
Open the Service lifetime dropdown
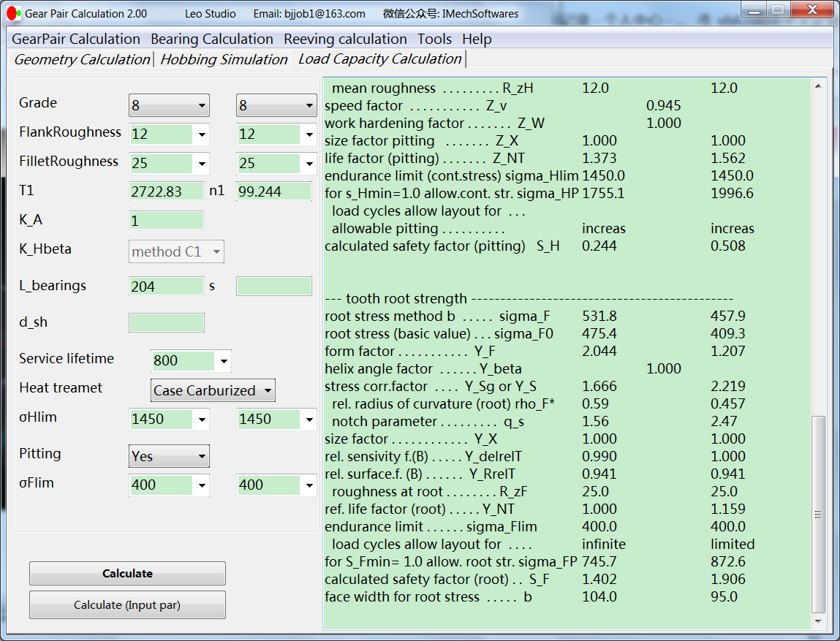224,361
